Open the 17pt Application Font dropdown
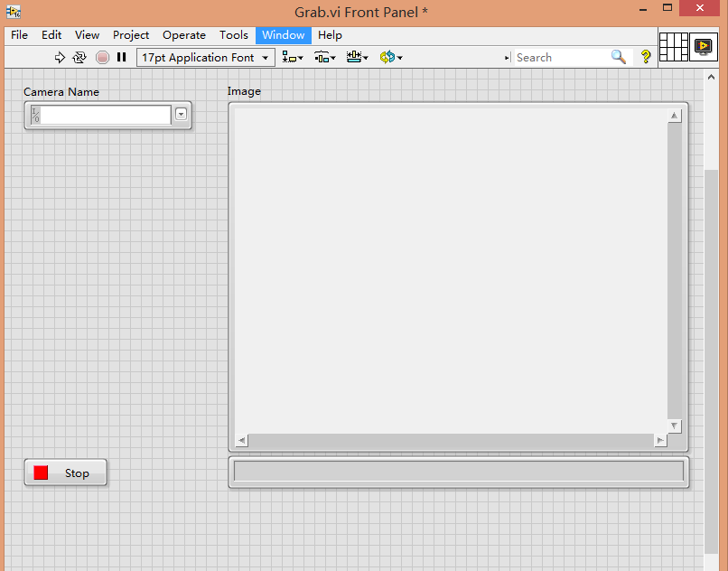Viewport: 728px width, 571px height. coord(205,57)
